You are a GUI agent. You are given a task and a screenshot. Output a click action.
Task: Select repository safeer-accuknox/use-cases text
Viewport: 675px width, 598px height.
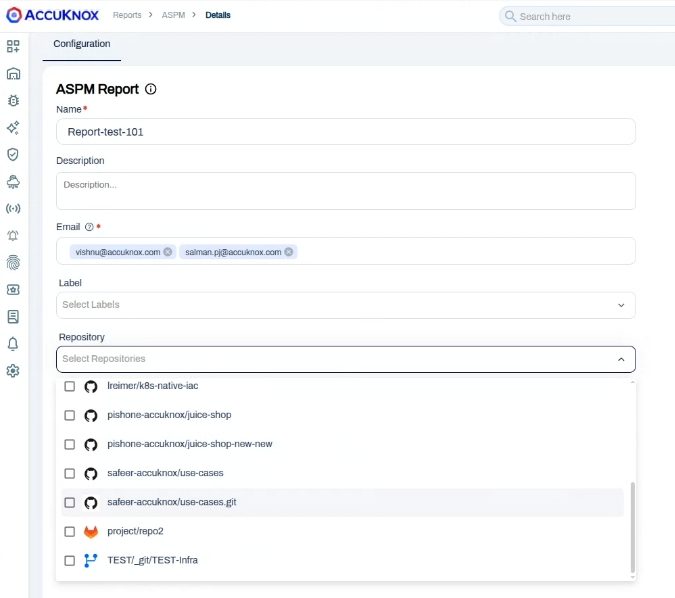(x=165, y=473)
